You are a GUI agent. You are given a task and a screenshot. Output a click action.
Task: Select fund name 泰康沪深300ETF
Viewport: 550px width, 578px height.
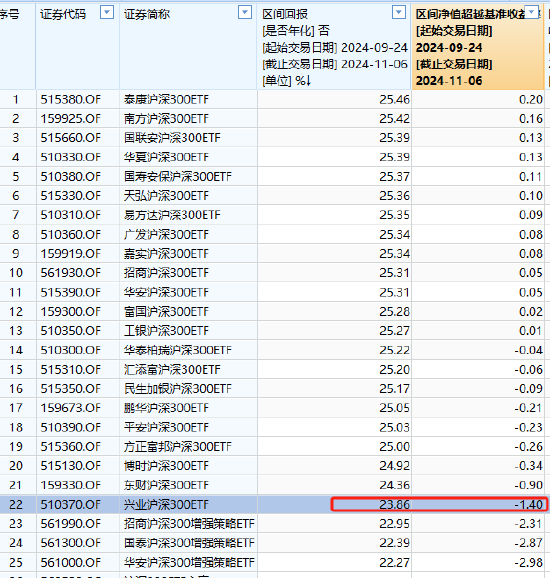point(166,100)
